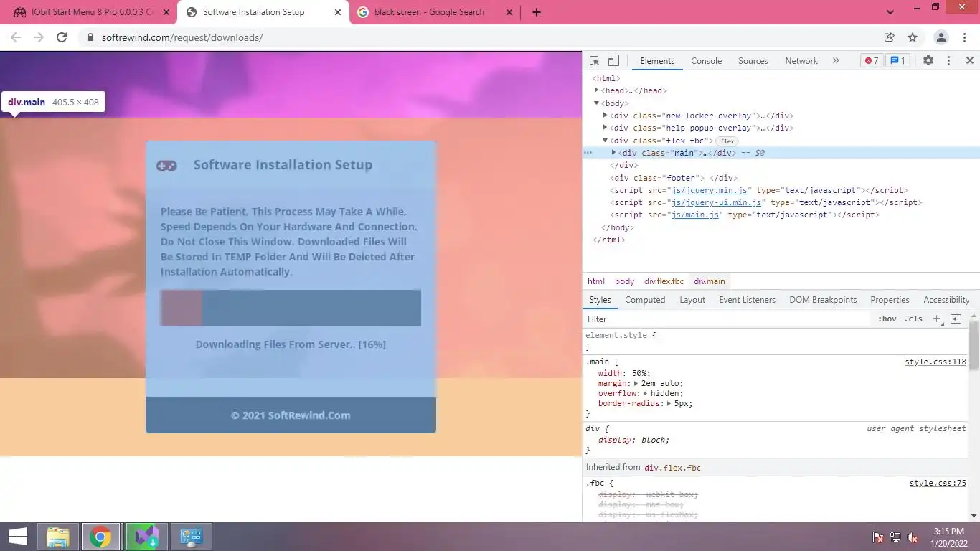Viewport: 980px width, 551px height.
Task: Open the js/main.js script link
Action: pos(696,215)
